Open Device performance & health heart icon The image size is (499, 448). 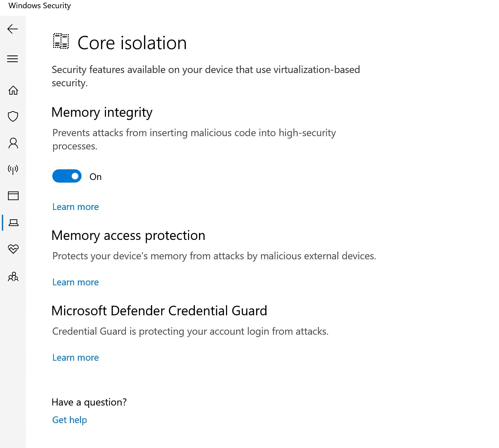coord(13,249)
